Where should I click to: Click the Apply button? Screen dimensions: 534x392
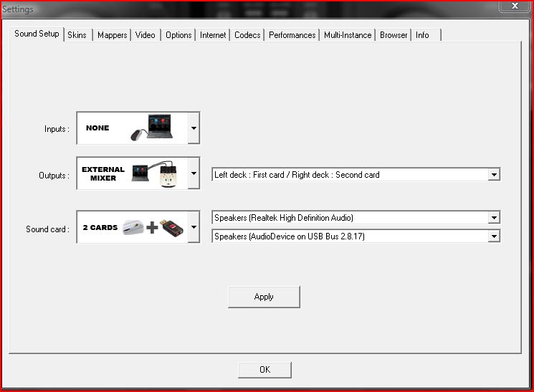pyautogui.click(x=264, y=297)
